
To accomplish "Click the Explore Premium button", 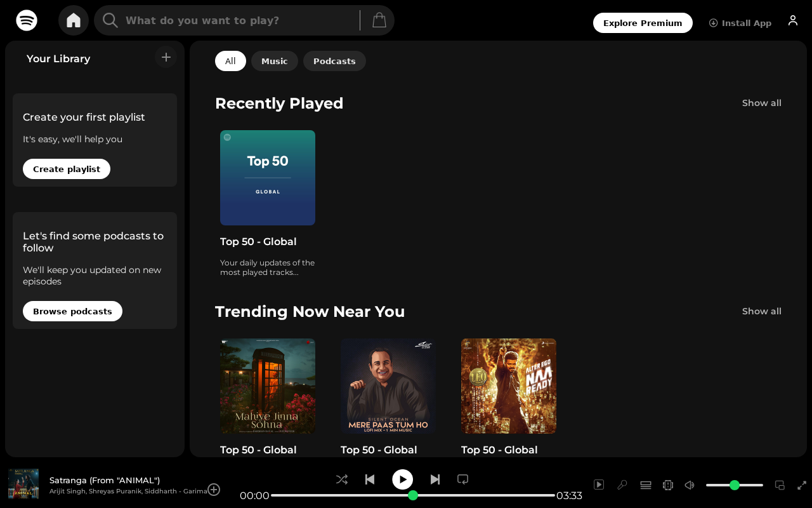I will [x=643, y=23].
